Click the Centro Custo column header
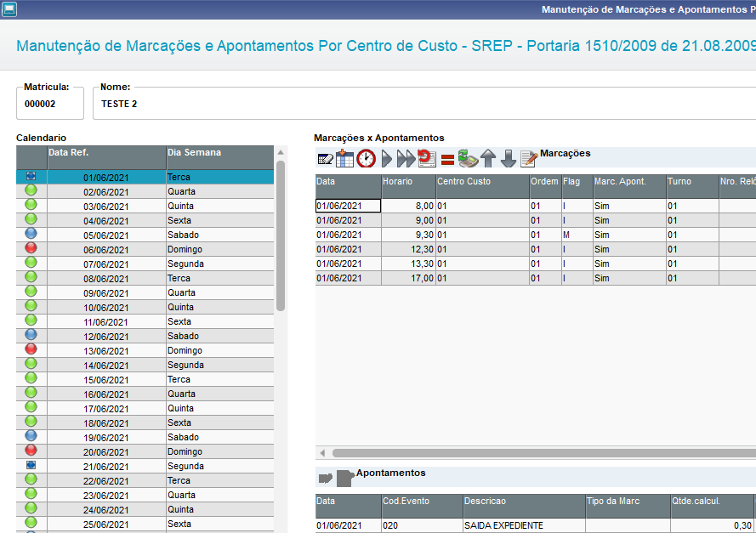Viewport: 756px width, 533px height. pos(483,186)
